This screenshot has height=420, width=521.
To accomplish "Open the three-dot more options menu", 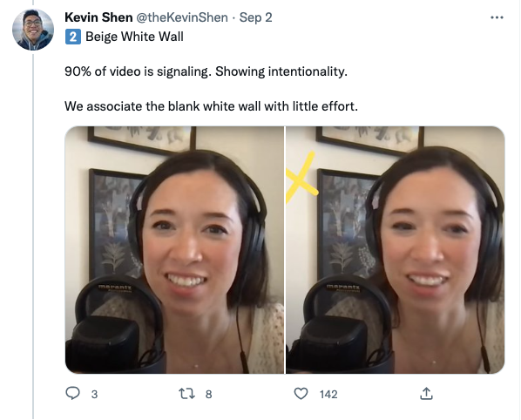I will (x=497, y=17).
